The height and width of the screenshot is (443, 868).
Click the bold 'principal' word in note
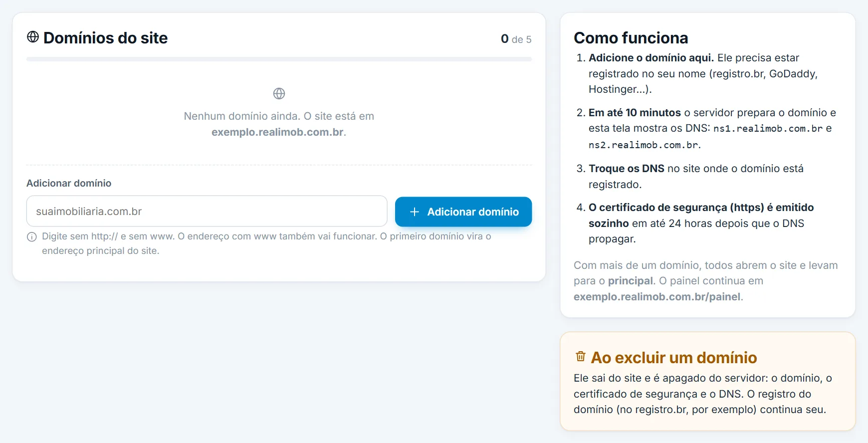[x=631, y=281]
